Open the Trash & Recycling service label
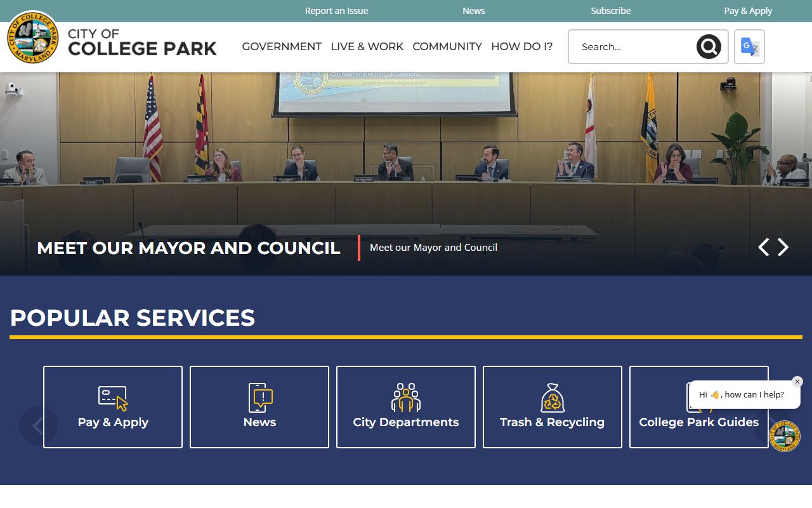Viewport: 812px width, 508px height. click(x=553, y=422)
